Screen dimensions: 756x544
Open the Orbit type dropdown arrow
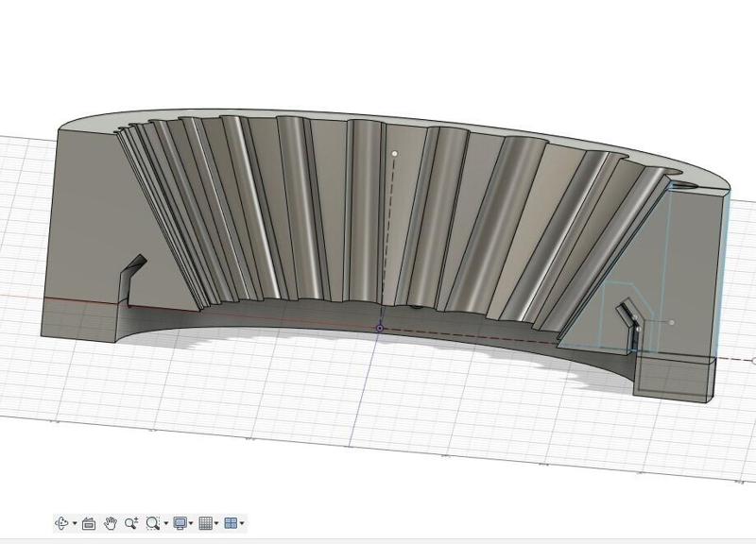tap(75, 523)
